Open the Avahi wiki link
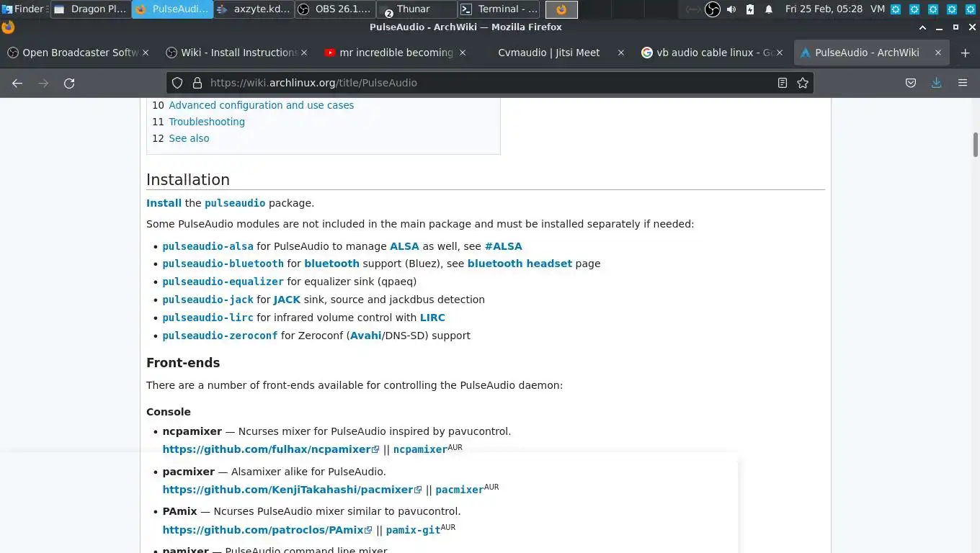The height and width of the screenshot is (553, 980). (365, 336)
